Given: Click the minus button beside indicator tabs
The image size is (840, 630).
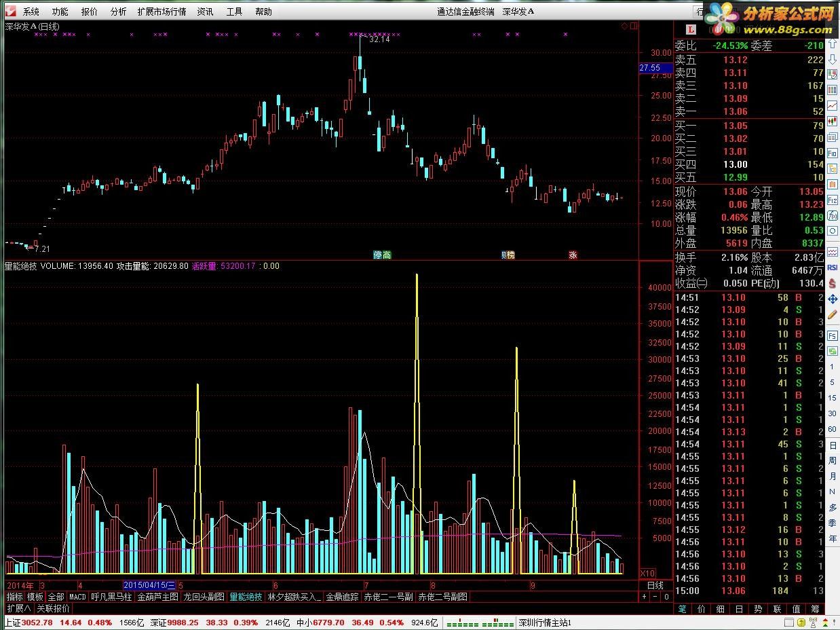Looking at the screenshot, I should 656,597.
